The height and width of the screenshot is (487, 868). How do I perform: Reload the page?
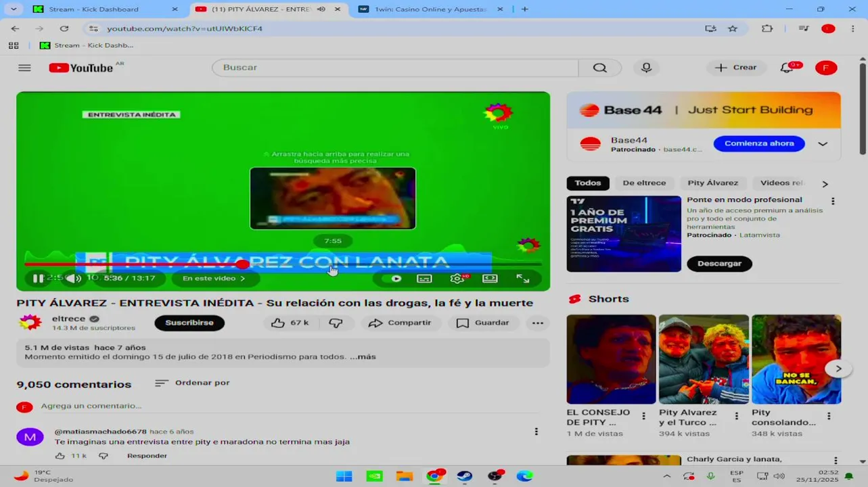(64, 28)
